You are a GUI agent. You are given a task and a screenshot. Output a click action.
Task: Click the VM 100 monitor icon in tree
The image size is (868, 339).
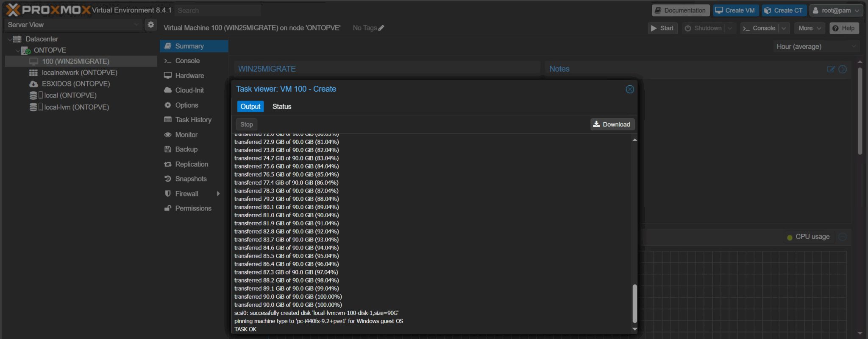click(x=33, y=62)
